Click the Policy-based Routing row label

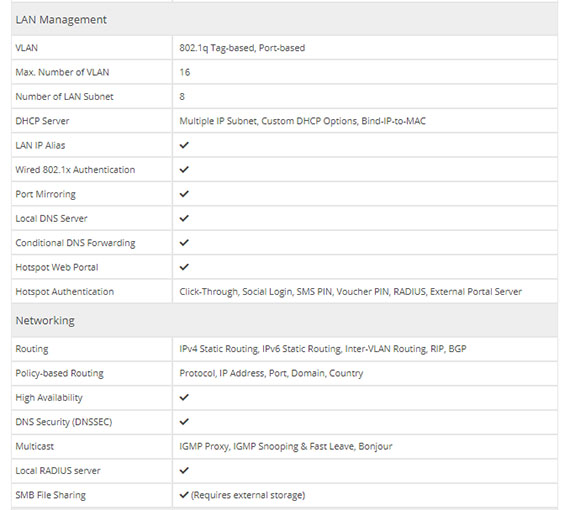click(x=59, y=373)
